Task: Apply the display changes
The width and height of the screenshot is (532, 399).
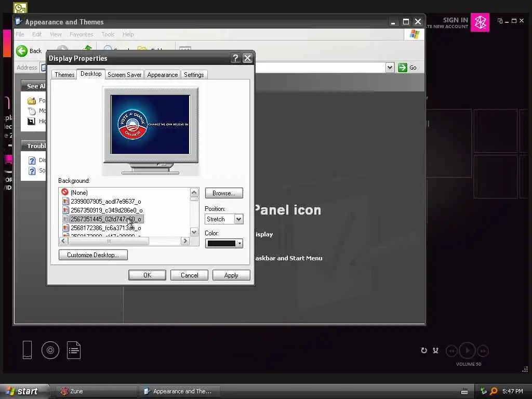Action: pyautogui.click(x=231, y=275)
